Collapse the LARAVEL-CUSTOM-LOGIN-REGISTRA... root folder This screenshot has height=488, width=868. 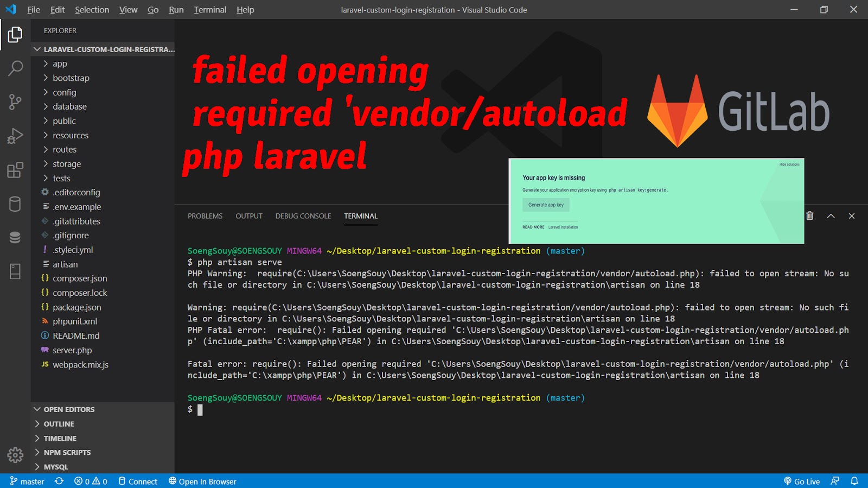coord(103,49)
